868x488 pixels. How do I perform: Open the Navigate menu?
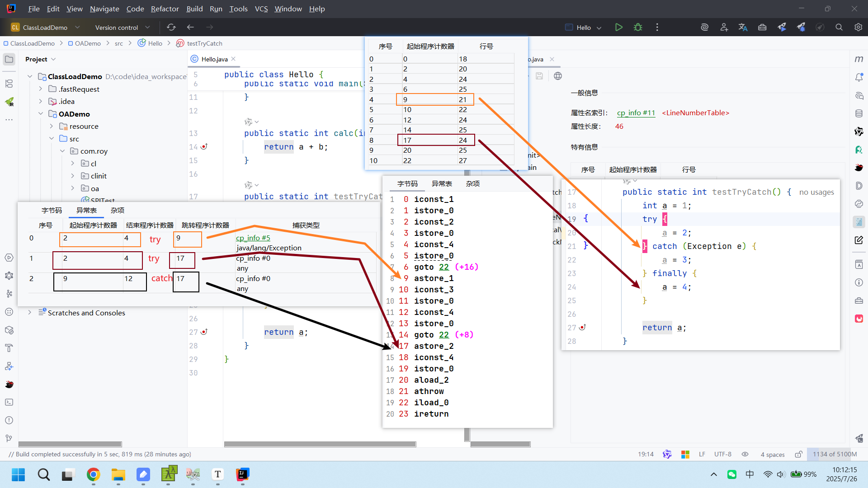pos(104,9)
